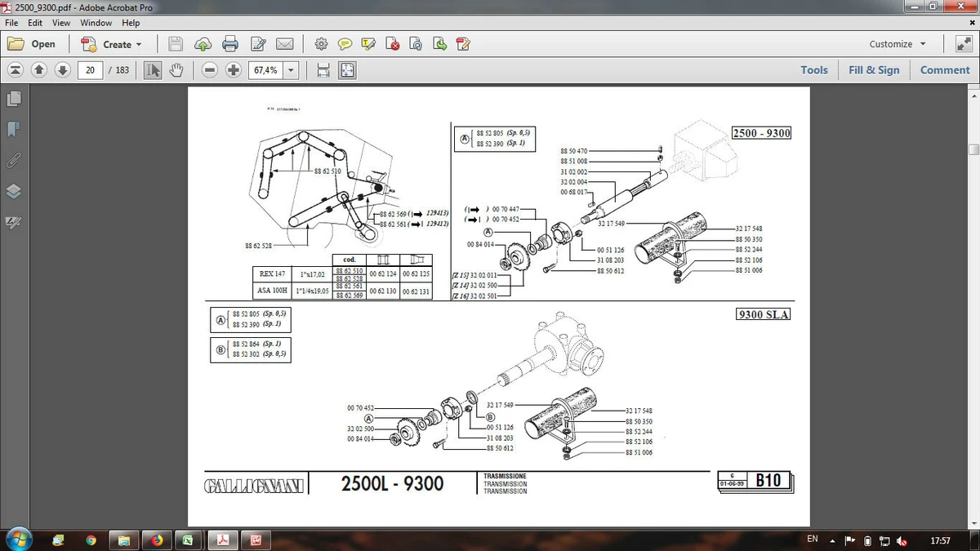
Task: Click the vertical scrollbar thumb
Action: (973, 150)
